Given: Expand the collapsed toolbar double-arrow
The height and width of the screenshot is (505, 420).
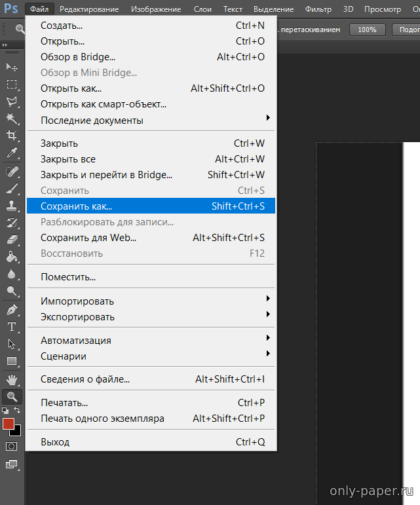Looking at the screenshot, I should click(x=6, y=45).
